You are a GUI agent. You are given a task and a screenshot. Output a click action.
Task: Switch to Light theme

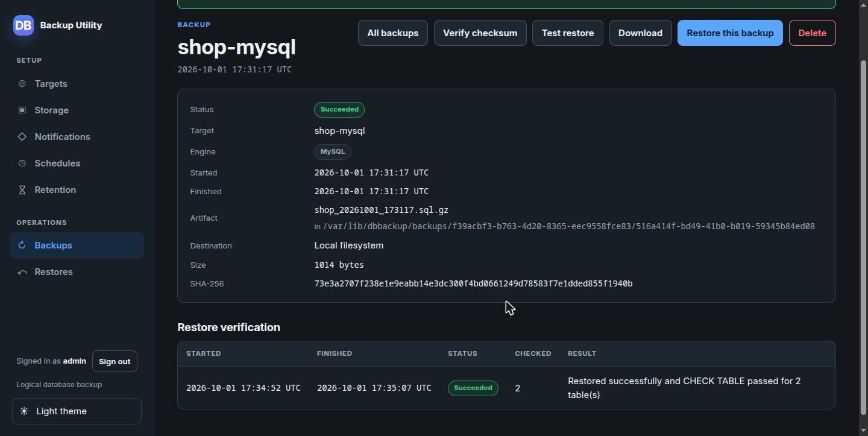(x=77, y=411)
